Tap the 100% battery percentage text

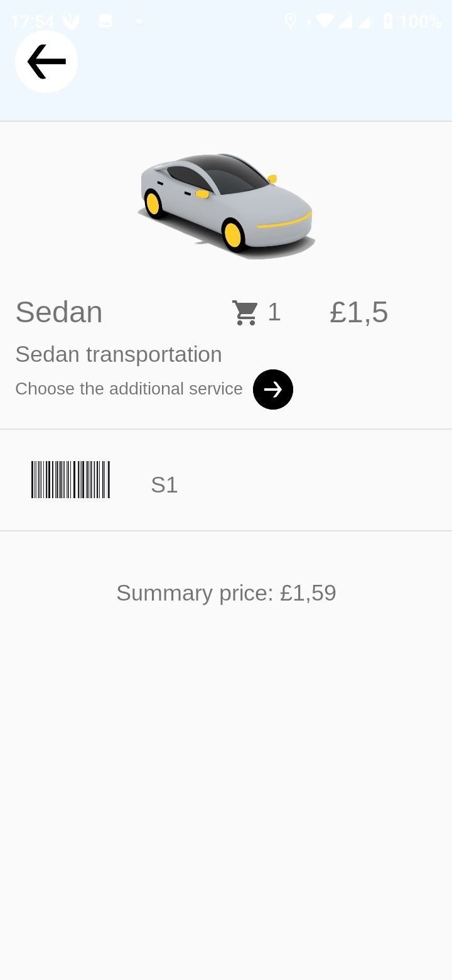point(420,22)
